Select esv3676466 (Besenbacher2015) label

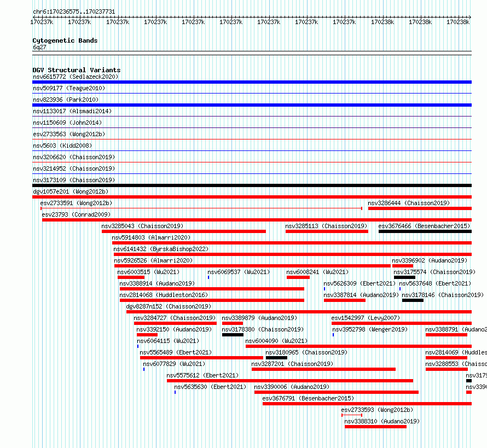coord(424,226)
